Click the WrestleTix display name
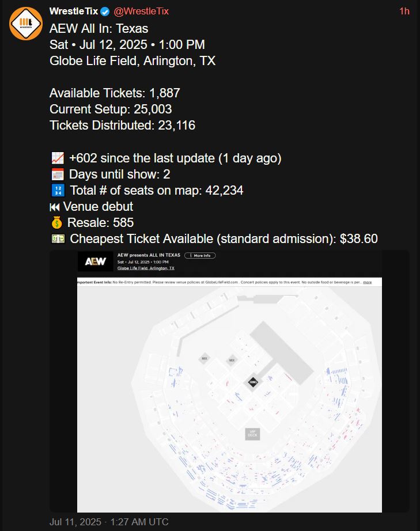Viewport: 420px width, 531px height. click(74, 11)
